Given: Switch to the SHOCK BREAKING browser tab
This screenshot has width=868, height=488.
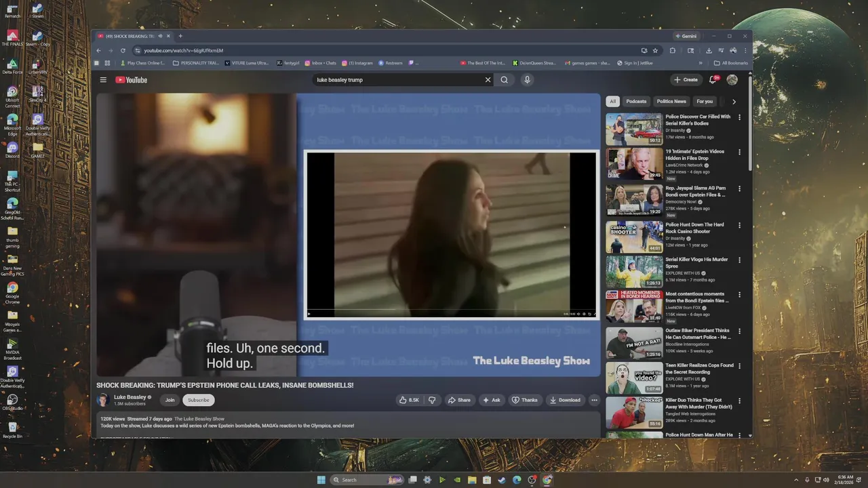Looking at the screenshot, I should 129,36.
